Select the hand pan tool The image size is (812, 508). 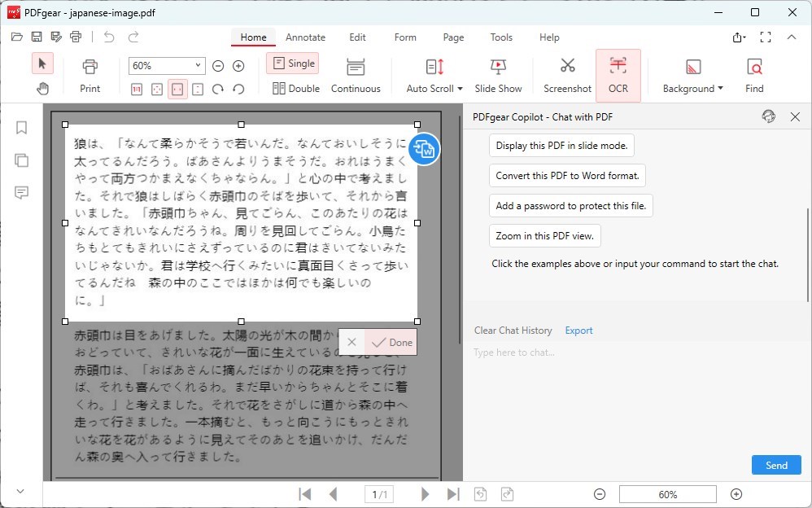(x=42, y=89)
